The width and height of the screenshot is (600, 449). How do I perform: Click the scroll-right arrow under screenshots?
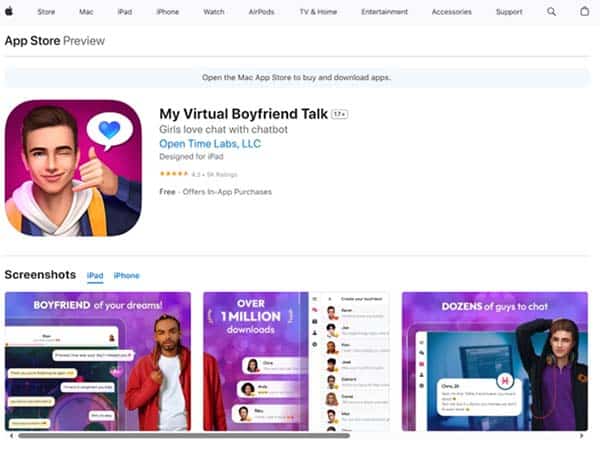582,436
